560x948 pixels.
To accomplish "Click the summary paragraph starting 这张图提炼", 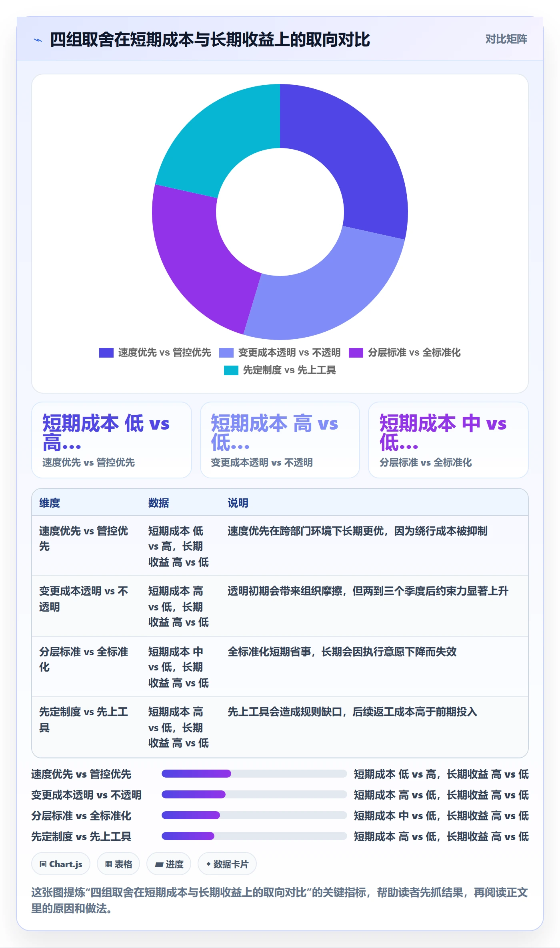I will [x=280, y=900].
